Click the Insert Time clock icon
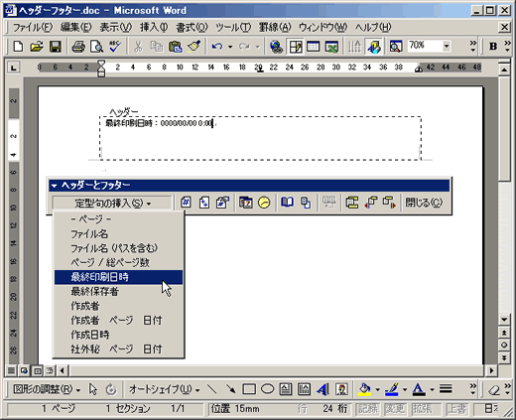The height and width of the screenshot is (420, 516). (264, 203)
